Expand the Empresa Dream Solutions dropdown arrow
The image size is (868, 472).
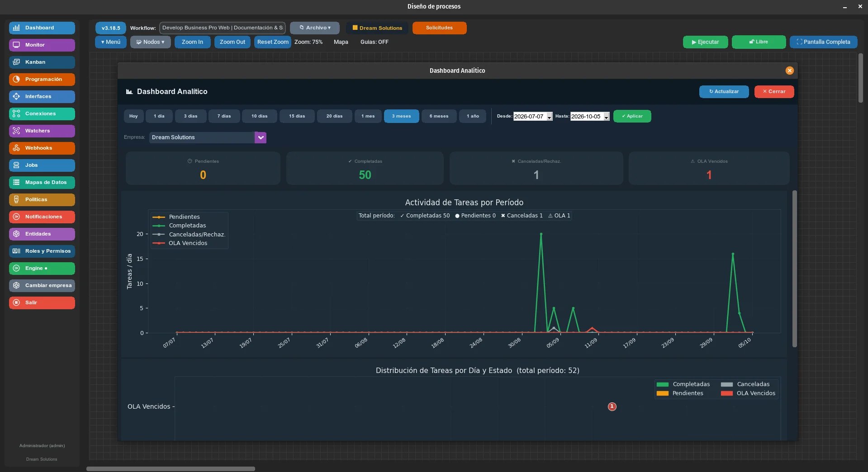pyautogui.click(x=261, y=137)
